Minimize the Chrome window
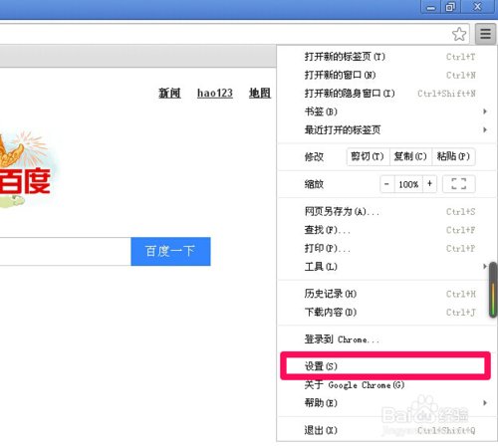Viewport: 498px width, 448px height. [x=430, y=7]
